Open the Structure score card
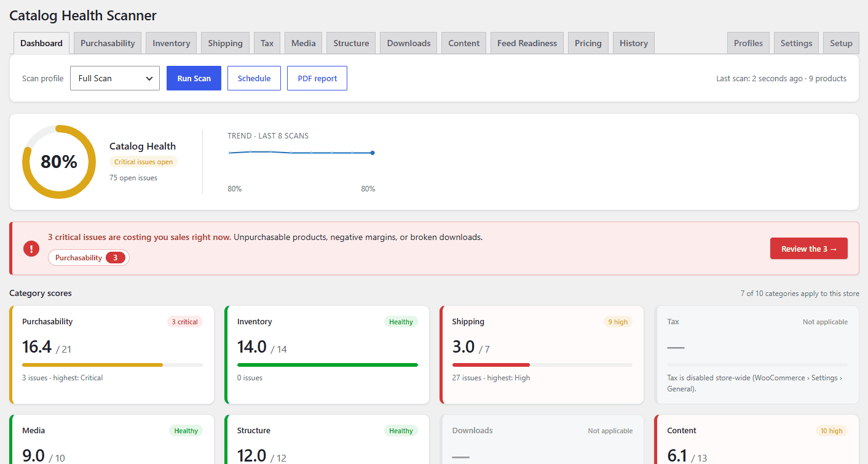The image size is (868, 464). (327, 439)
